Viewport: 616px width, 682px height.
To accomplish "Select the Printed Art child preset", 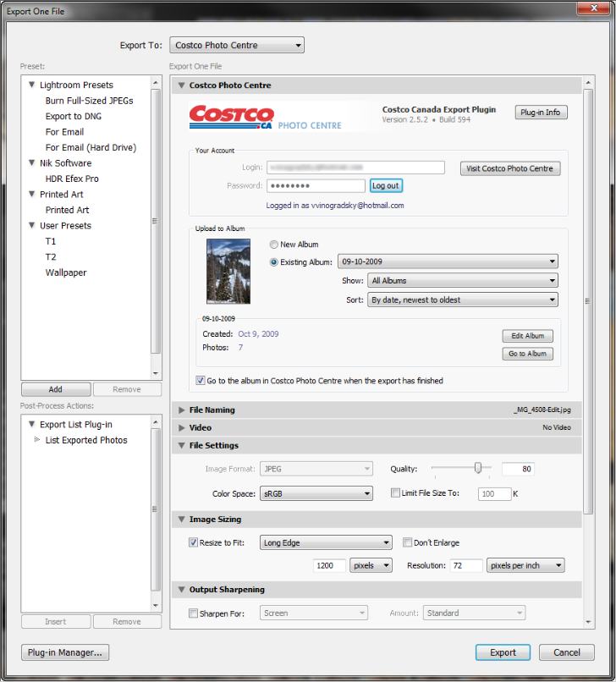I will (67, 210).
